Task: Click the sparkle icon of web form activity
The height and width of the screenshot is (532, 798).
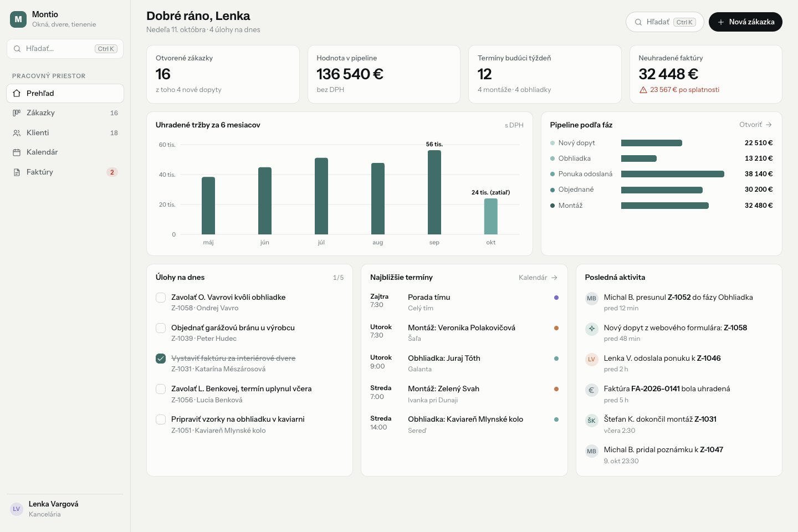Action: pyautogui.click(x=592, y=329)
